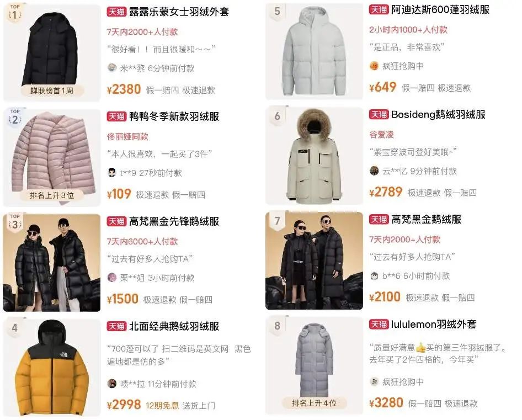Click TOP 2 rank badge
This screenshot has width=522, height=420.
coord(15,118)
